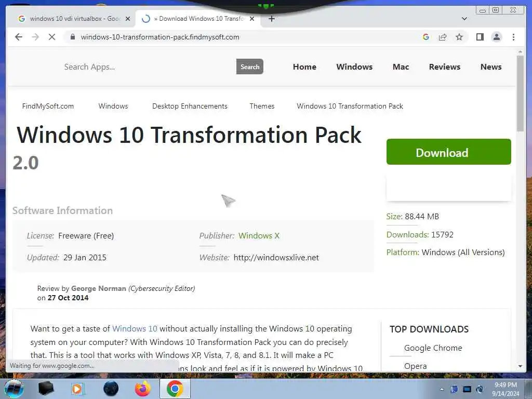The height and width of the screenshot is (399, 532).
Task: Click the address bar URL
Action: pyautogui.click(x=160, y=37)
